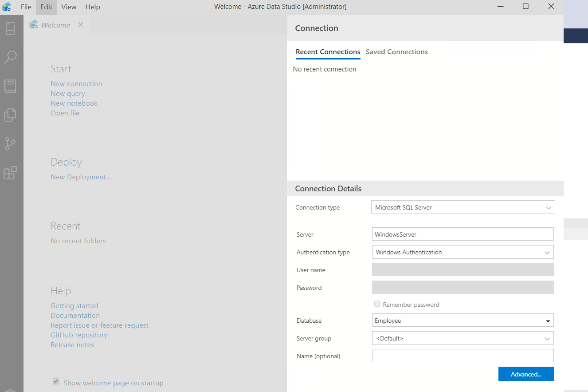Open the Edit menu

(x=46, y=7)
